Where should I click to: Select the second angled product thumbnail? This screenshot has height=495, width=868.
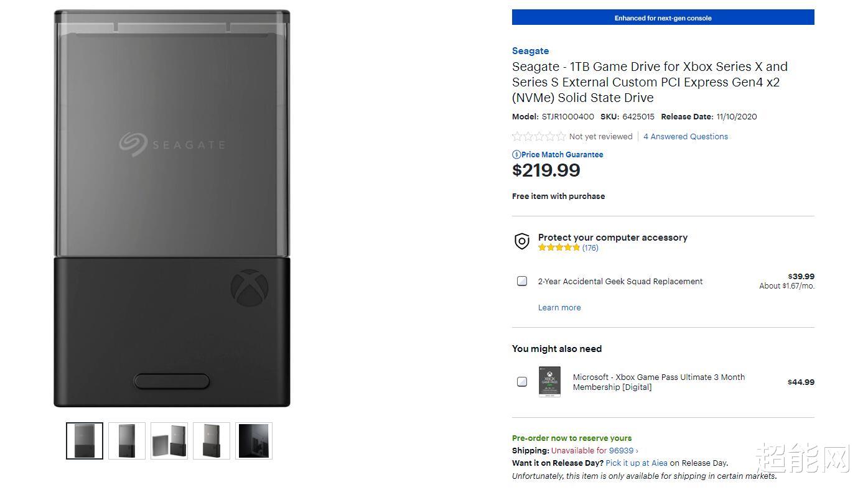tap(127, 441)
